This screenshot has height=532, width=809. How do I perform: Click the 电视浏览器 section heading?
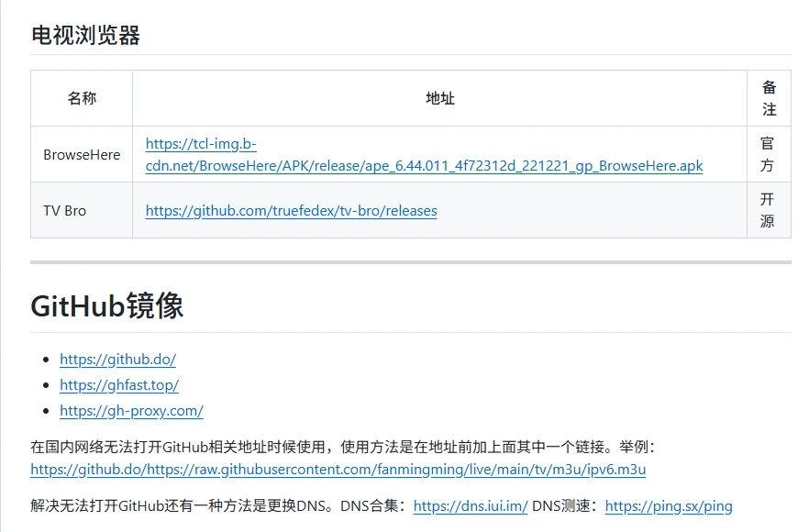(85, 36)
